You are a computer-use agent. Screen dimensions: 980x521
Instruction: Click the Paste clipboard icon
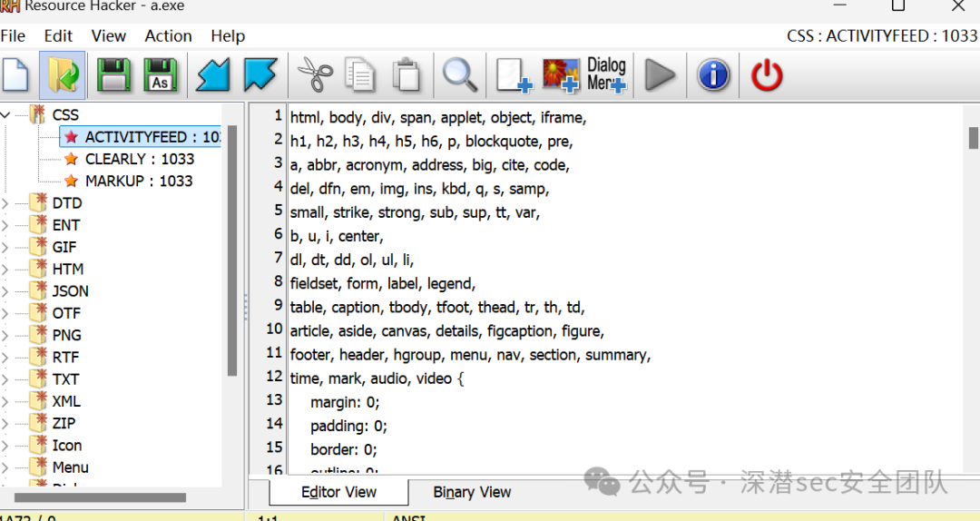tap(407, 75)
